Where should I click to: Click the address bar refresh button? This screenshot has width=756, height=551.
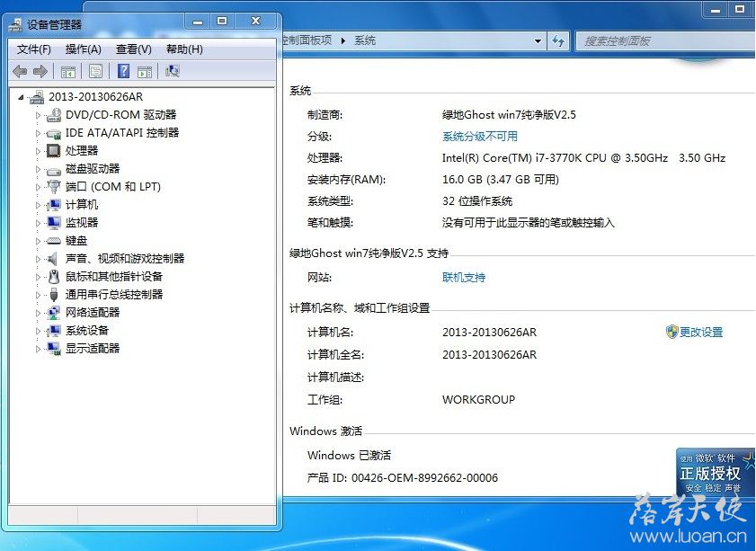558,41
